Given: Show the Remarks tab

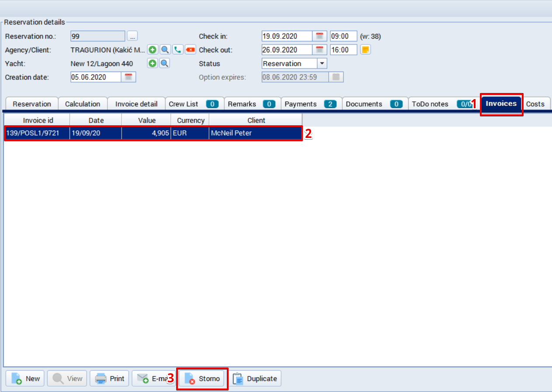Looking at the screenshot, I should coord(252,104).
